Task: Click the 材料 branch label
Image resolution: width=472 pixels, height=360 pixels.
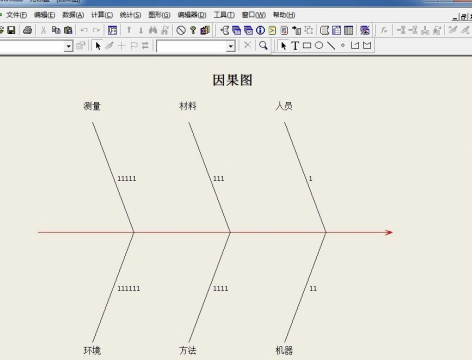Action: [x=188, y=106]
